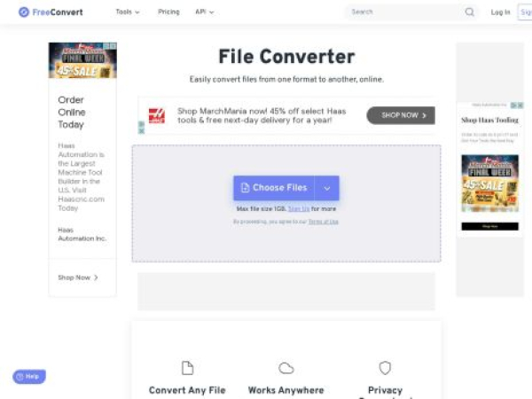The image size is (532, 399).
Task: Click the Privacy shield icon
Action: pos(385,368)
